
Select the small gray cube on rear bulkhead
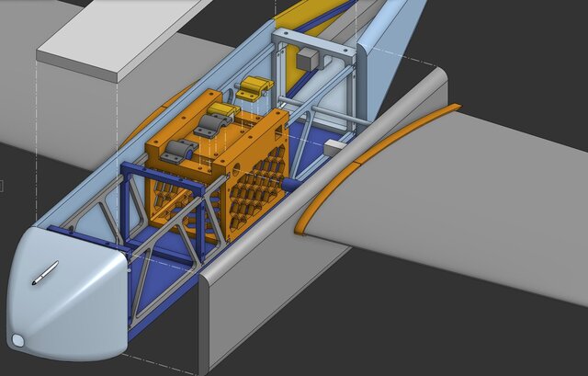coord(308,59)
